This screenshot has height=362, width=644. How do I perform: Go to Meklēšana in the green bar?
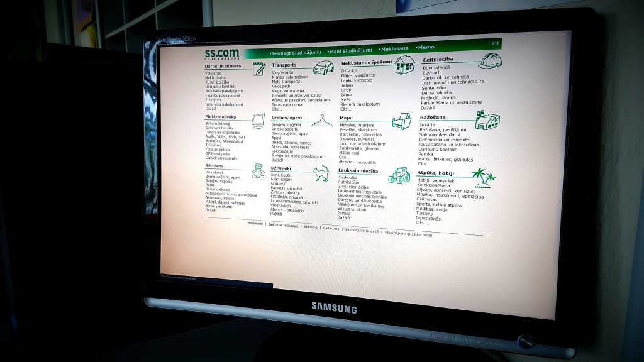pyautogui.click(x=394, y=48)
